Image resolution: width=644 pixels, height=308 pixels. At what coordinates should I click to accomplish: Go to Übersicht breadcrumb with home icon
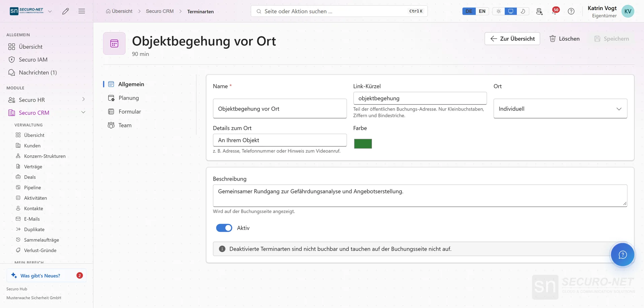(119, 11)
